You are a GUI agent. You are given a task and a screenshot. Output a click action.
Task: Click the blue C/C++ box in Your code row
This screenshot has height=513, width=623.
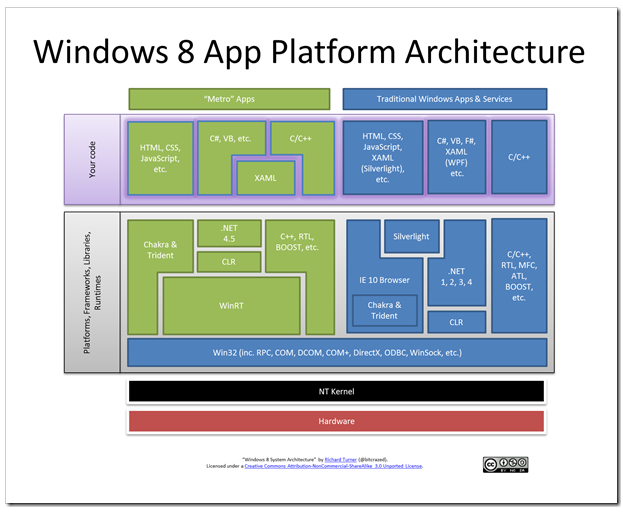[x=519, y=157]
